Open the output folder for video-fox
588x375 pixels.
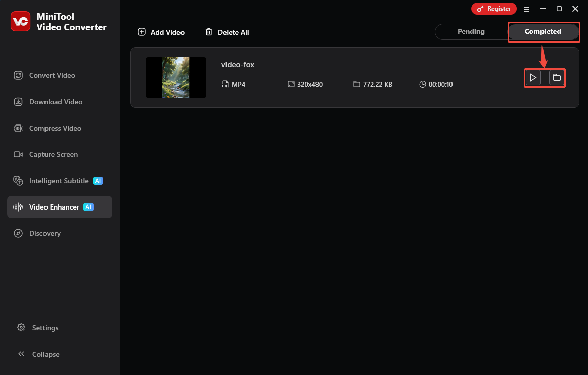click(557, 78)
